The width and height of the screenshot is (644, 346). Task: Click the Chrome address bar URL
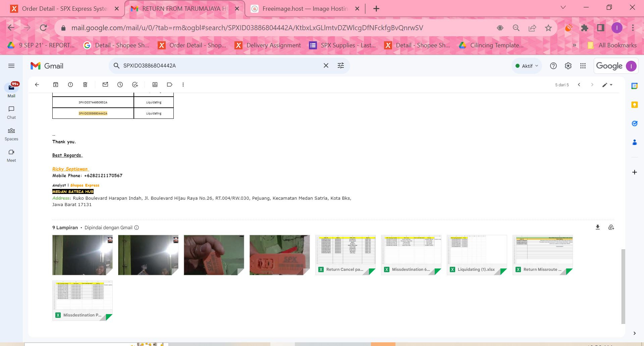(x=247, y=28)
